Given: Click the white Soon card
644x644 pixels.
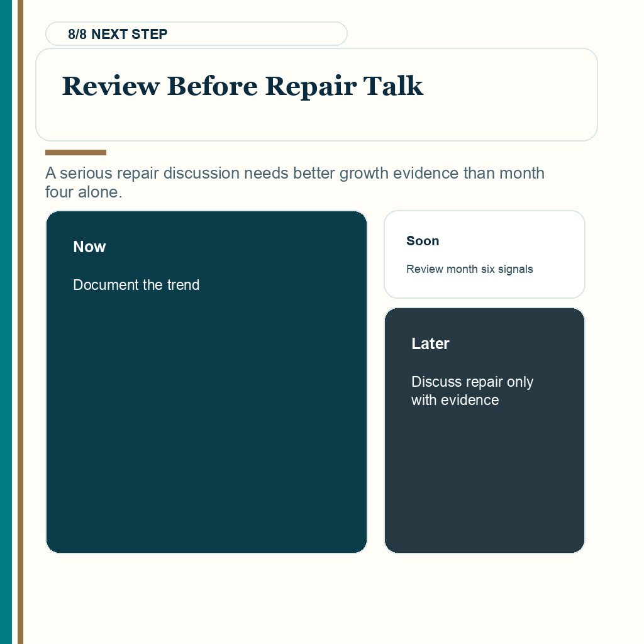Looking at the screenshot, I should click(485, 254).
